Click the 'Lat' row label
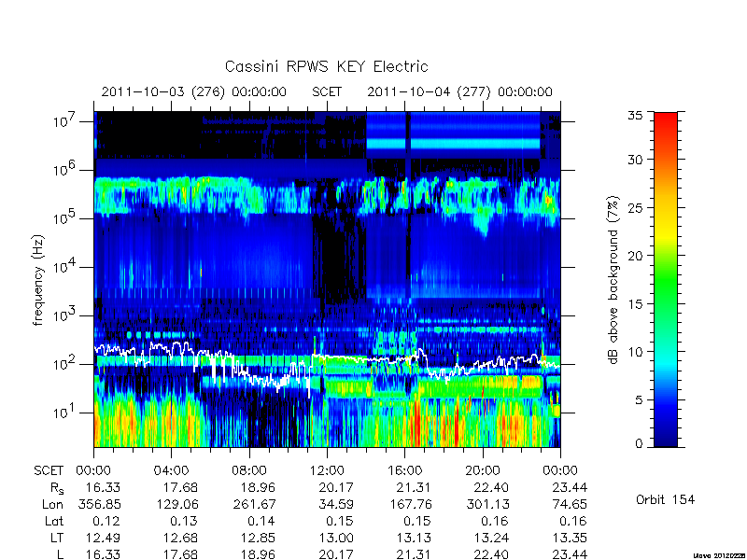Screen dimensions: 747x560 (x=54, y=521)
